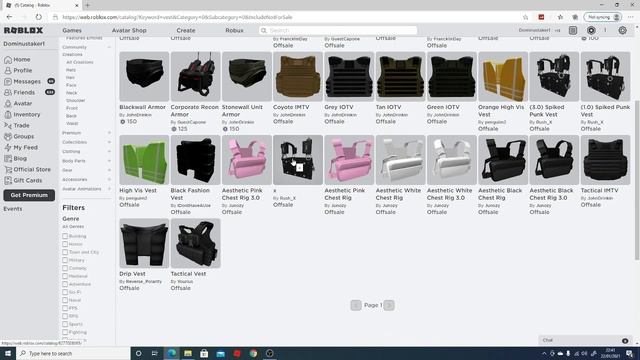Screen dimensions: 640x360
Task: Check the Military genre filter
Action: [x=65, y=260]
